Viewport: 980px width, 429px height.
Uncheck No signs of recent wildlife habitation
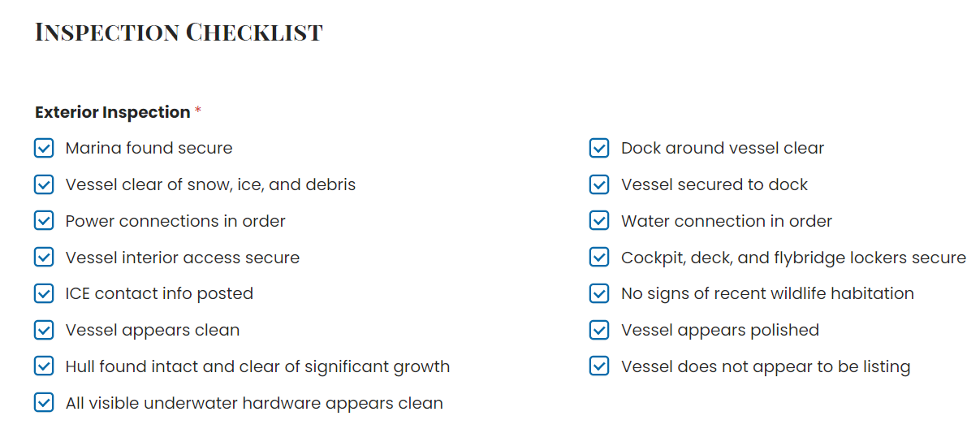pos(599,293)
